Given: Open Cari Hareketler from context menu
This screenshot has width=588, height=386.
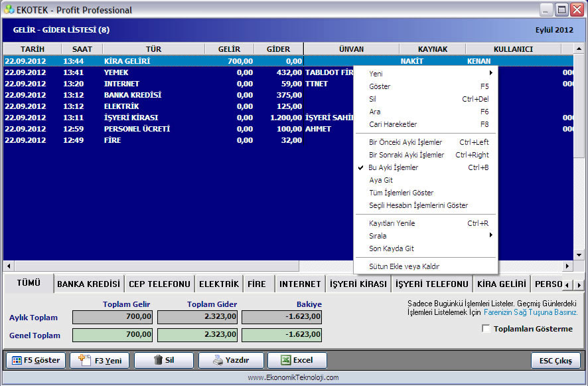Looking at the screenshot, I should coord(425,124).
